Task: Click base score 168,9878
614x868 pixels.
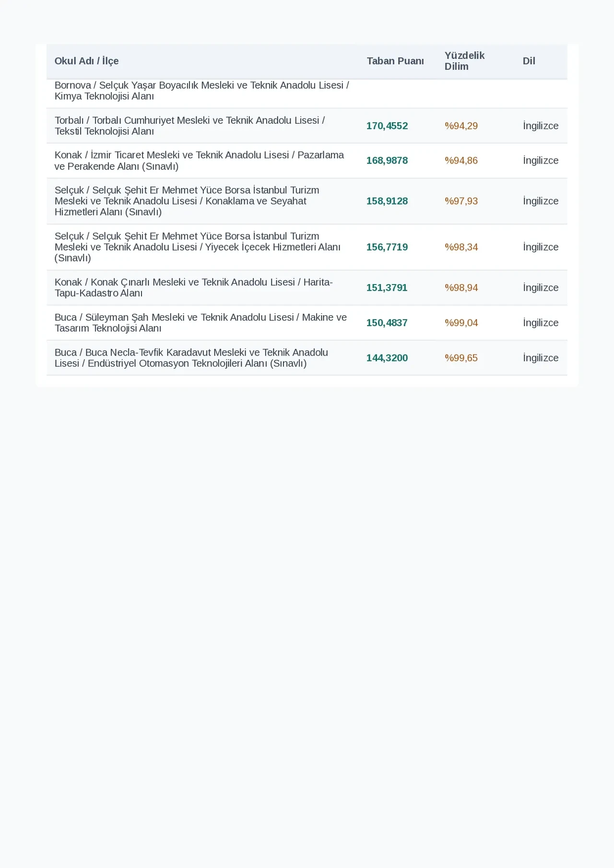Action: pos(387,161)
